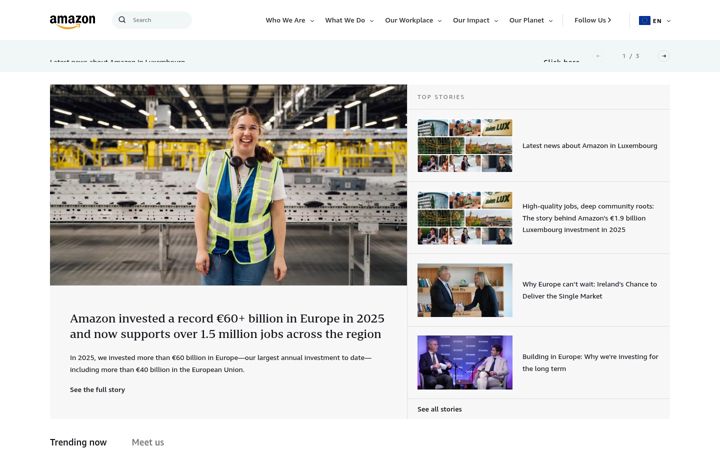Image resolution: width=720 pixels, height=450 pixels.
Task: Focus the Search input field
Action: click(x=152, y=20)
